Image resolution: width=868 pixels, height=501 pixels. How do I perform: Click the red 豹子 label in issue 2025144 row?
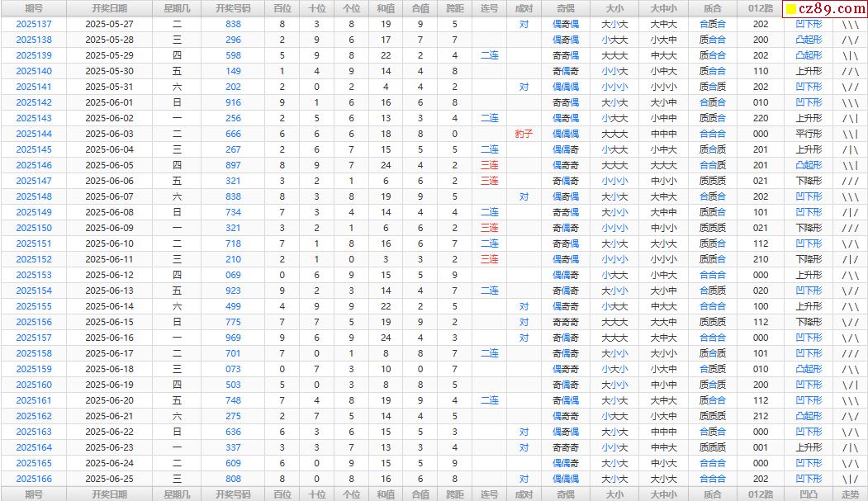point(524,134)
